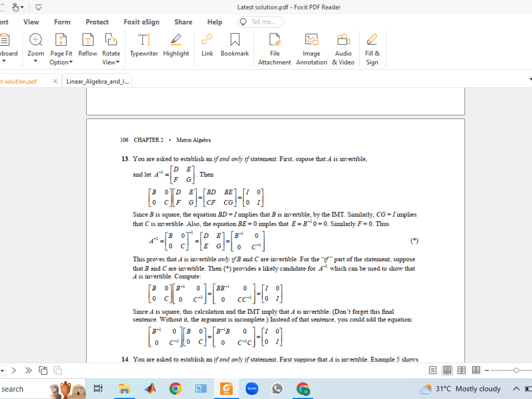Image resolution: width=532 pixels, height=399 pixels.
Task: Expand the Zoom dropdown arrow
Action: 35,62
